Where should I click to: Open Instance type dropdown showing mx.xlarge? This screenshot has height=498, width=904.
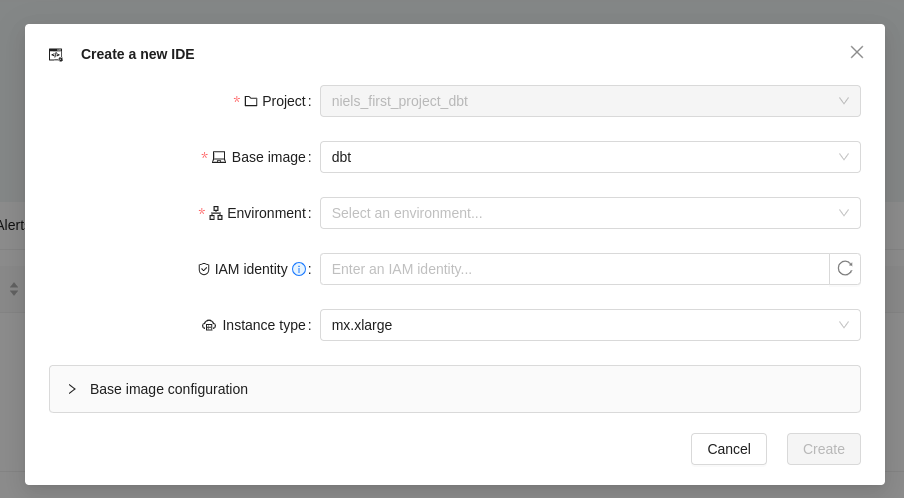pos(590,325)
